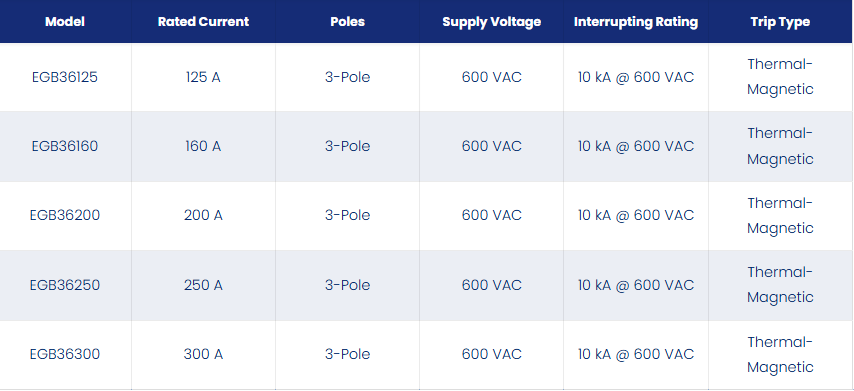Click the Supply Voltage header cell
The image size is (854, 391).
[492, 22]
